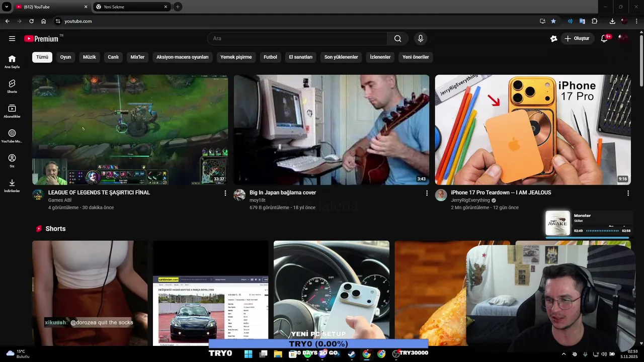
Task: Open moy18t channel name link
Action: [257, 200]
